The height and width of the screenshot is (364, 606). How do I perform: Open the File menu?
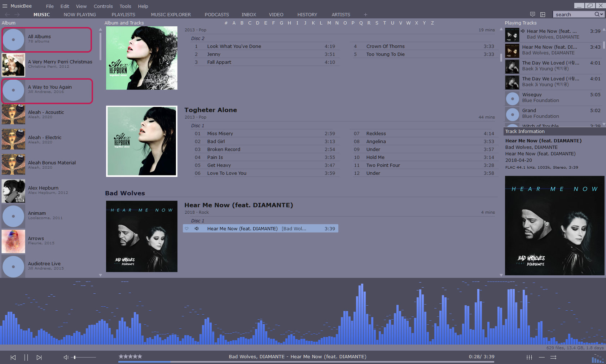(x=50, y=6)
